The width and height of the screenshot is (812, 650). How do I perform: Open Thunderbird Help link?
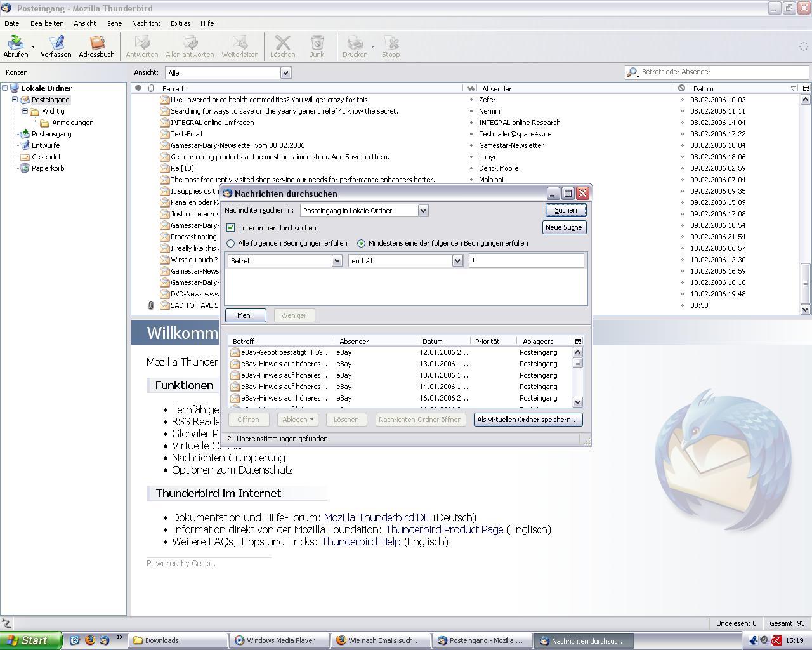[x=361, y=541]
